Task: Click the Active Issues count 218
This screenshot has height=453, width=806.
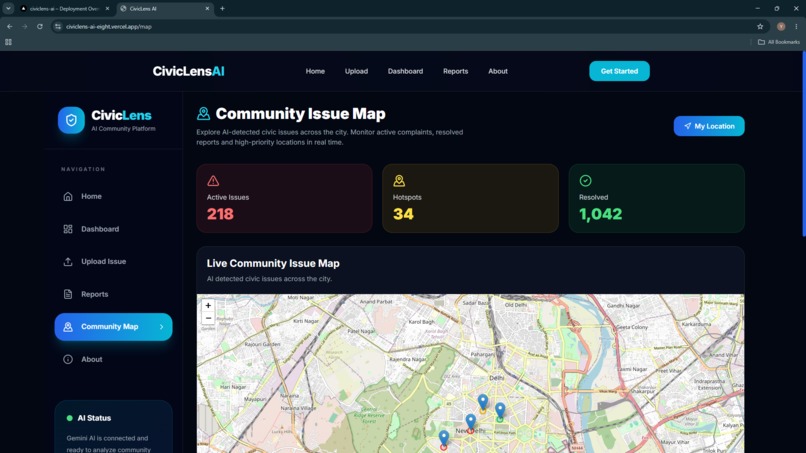Action: [220, 214]
